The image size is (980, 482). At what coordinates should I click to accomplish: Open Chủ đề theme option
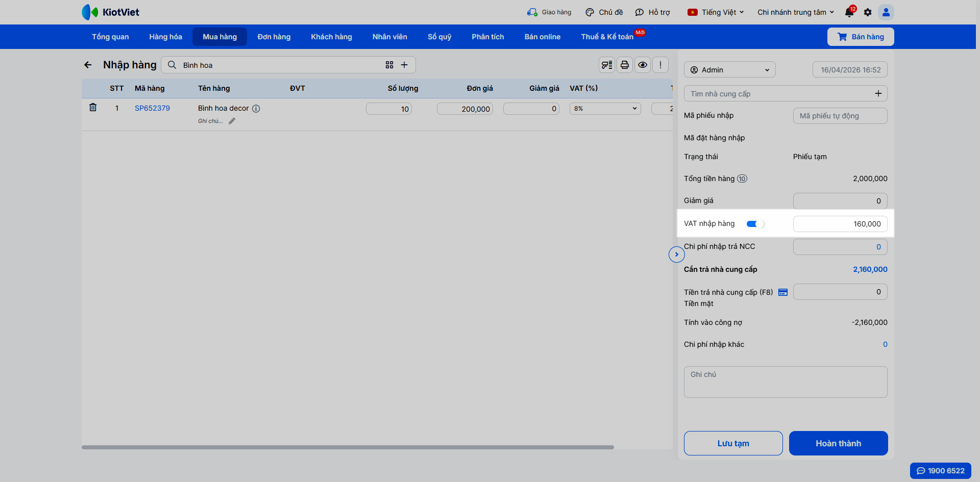pos(604,12)
